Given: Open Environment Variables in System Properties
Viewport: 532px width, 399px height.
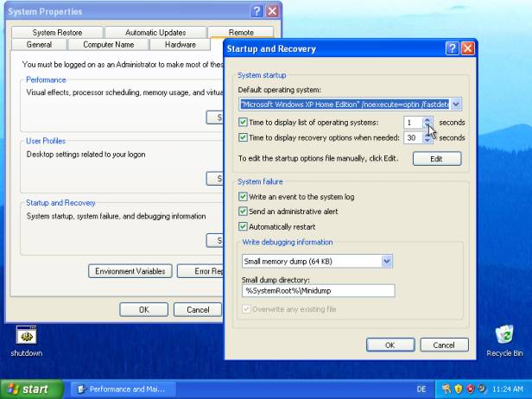Looking at the screenshot, I should (130, 271).
